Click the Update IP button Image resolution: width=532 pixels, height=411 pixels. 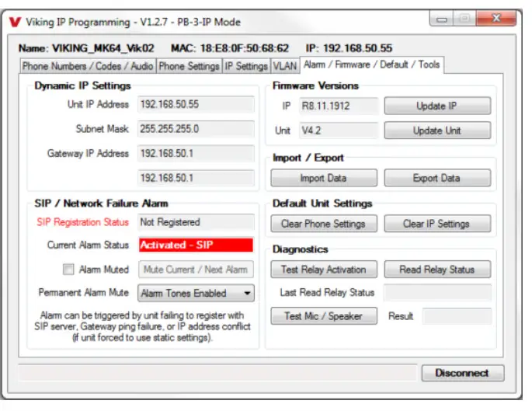437,106
